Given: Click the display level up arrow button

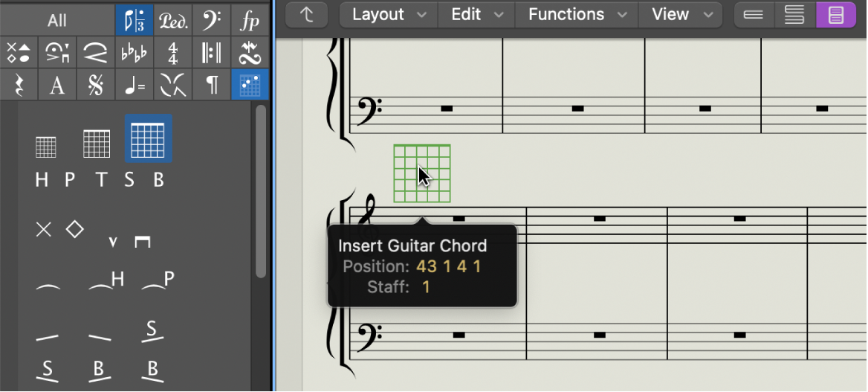Looking at the screenshot, I should [x=307, y=14].
